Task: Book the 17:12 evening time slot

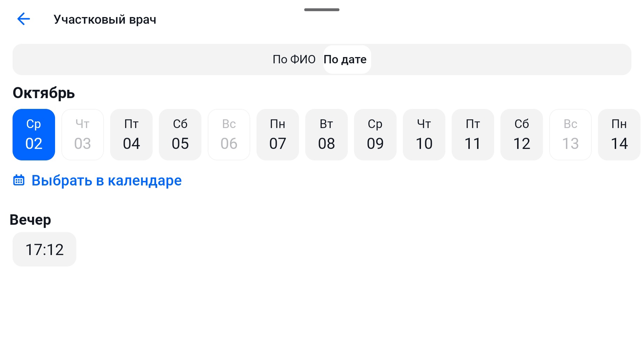Action: click(x=44, y=249)
